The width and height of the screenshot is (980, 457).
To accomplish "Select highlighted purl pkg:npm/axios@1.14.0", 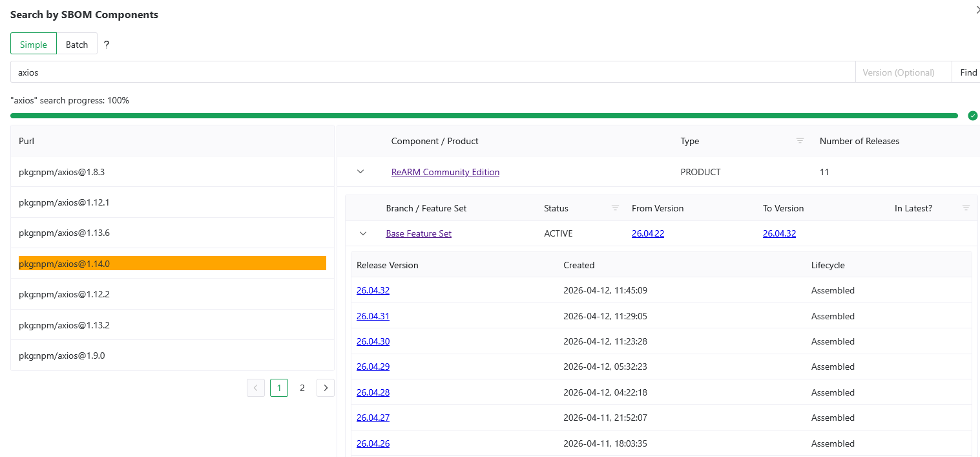I will tap(172, 263).
